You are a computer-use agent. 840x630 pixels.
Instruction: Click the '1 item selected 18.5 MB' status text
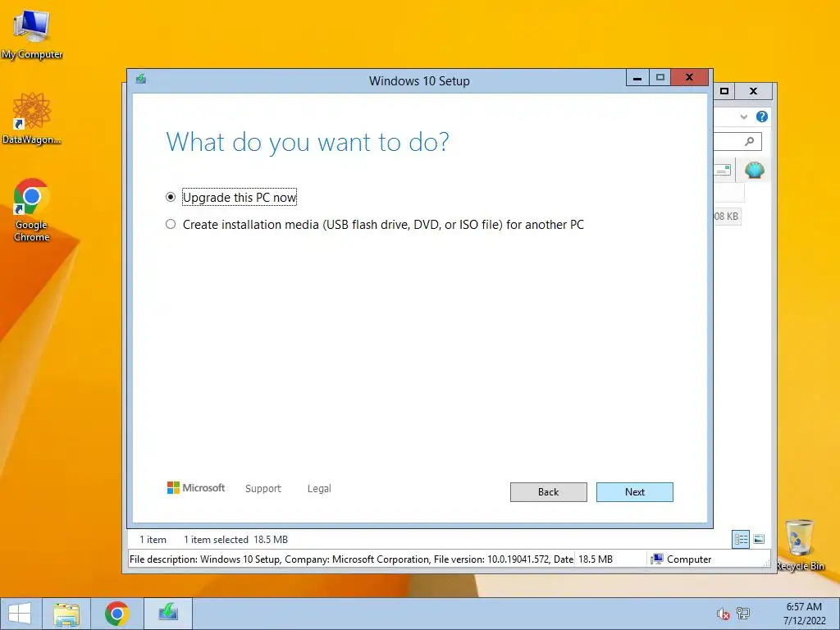click(x=235, y=540)
